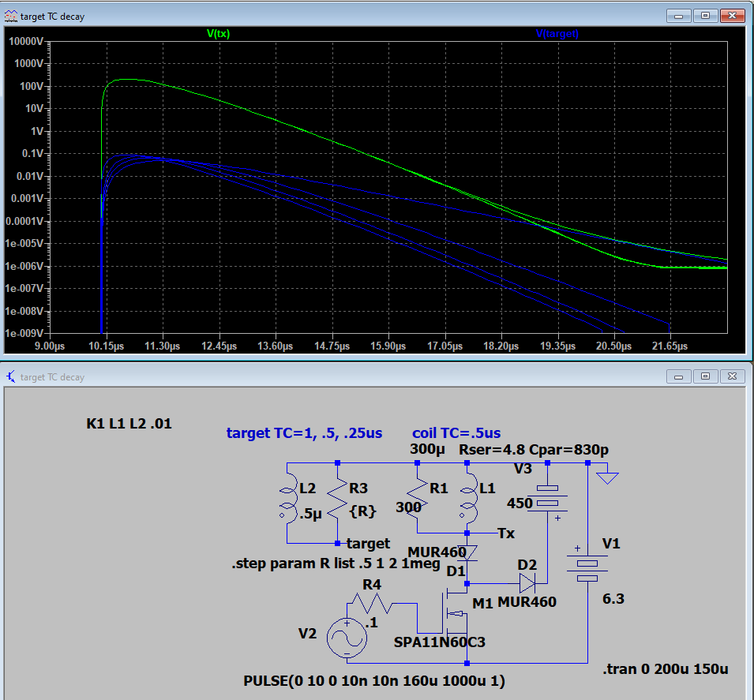The height and width of the screenshot is (700, 754).
Task: Maximize the waveform plot window
Action: pyautogui.click(x=705, y=16)
